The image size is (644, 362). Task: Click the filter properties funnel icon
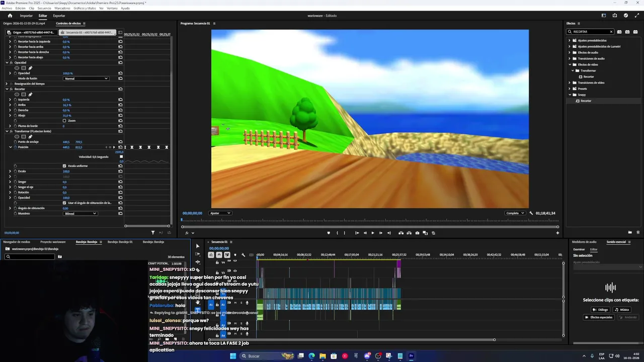tap(153, 233)
